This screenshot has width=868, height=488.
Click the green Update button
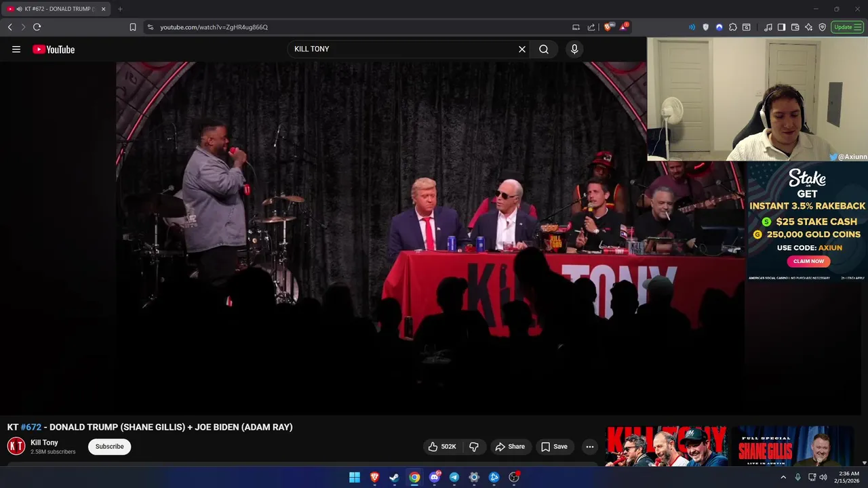848,27
